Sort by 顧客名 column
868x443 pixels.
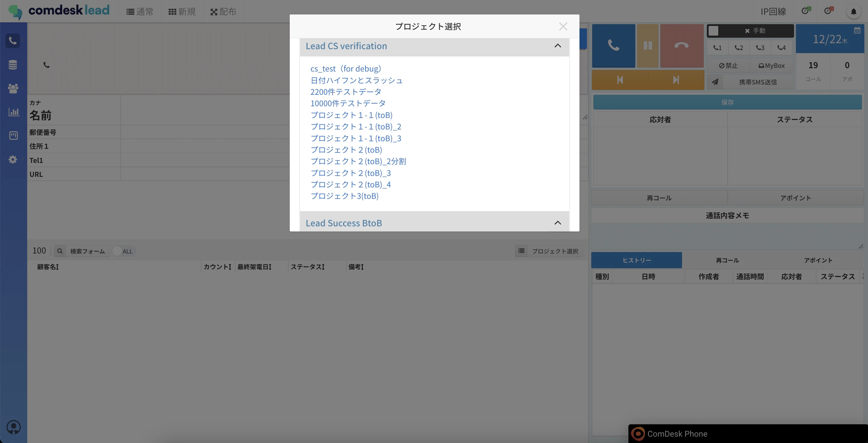[x=48, y=267]
